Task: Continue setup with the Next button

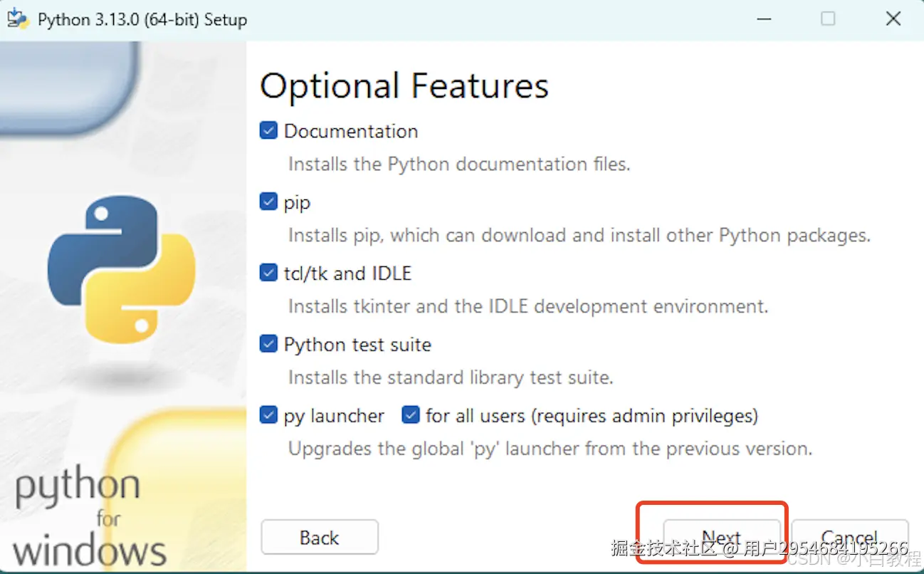Action: (722, 538)
